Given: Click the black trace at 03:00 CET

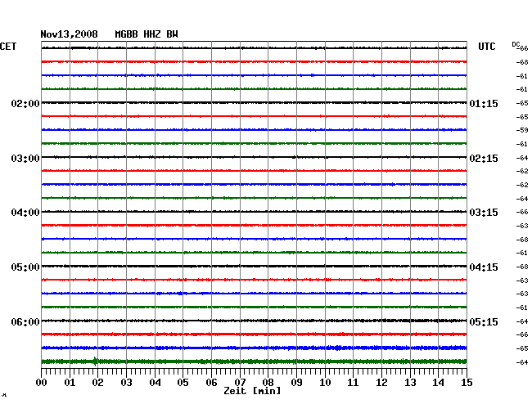Looking at the screenshot, I should point(254,157).
